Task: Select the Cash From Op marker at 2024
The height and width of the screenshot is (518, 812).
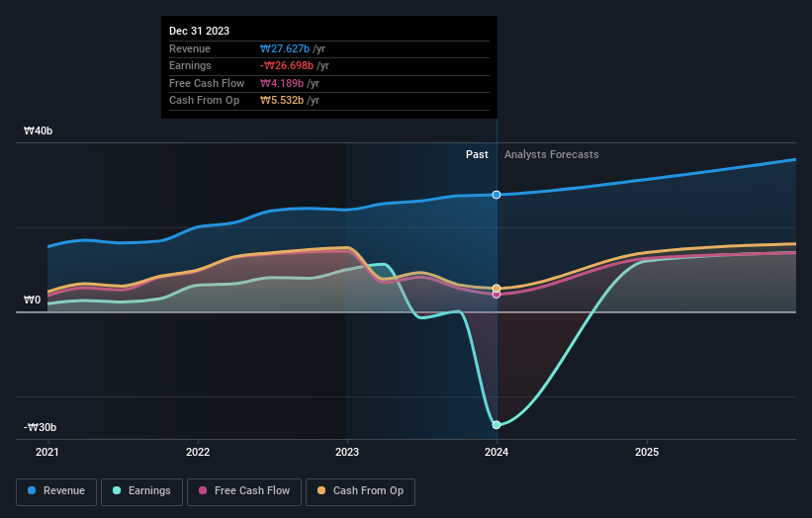Action: tap(496, 289)
